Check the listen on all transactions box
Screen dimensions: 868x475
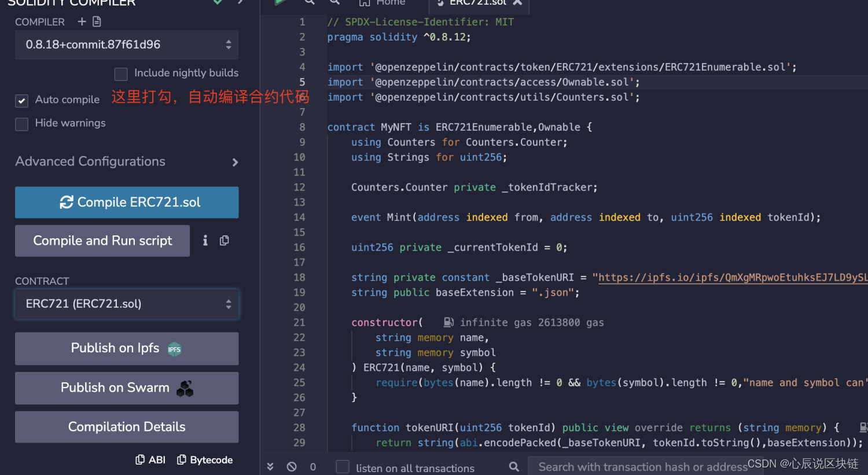point(342,466)
